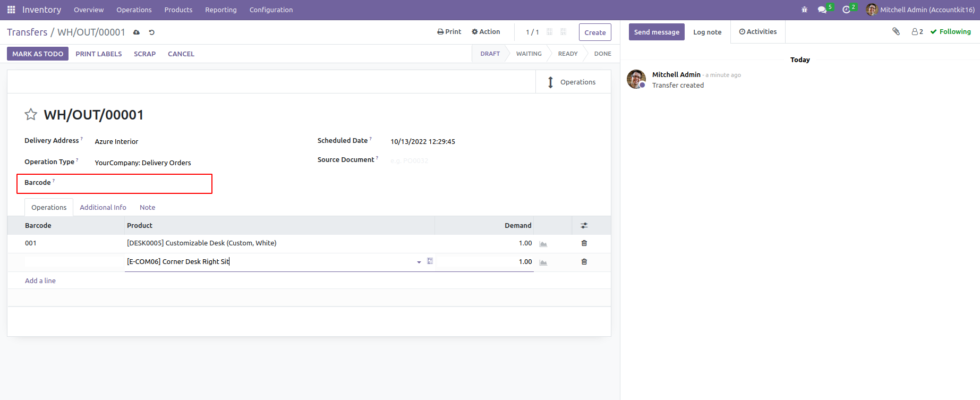Edit the demand quantity for Corner Desk
980x400 pixels.
click(484, 261)
